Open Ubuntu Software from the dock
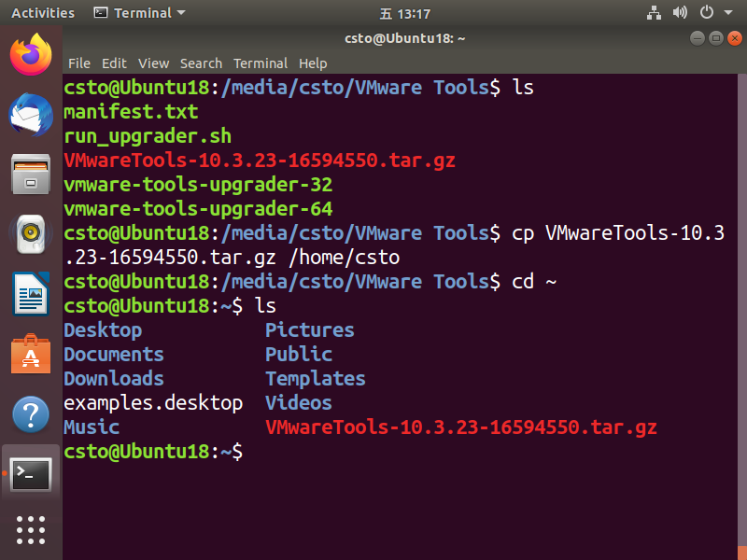The image size is (747, 560). click(x=30, y=353)
